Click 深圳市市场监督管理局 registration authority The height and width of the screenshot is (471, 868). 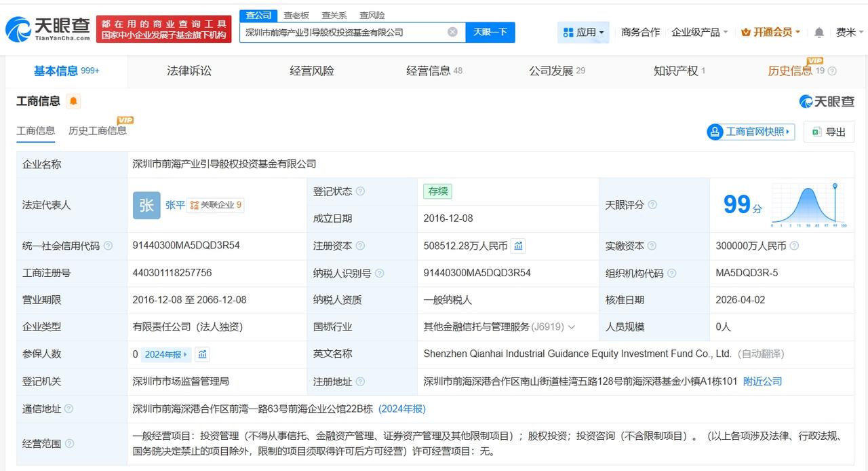pyautogui.click(x=181, y=381)
